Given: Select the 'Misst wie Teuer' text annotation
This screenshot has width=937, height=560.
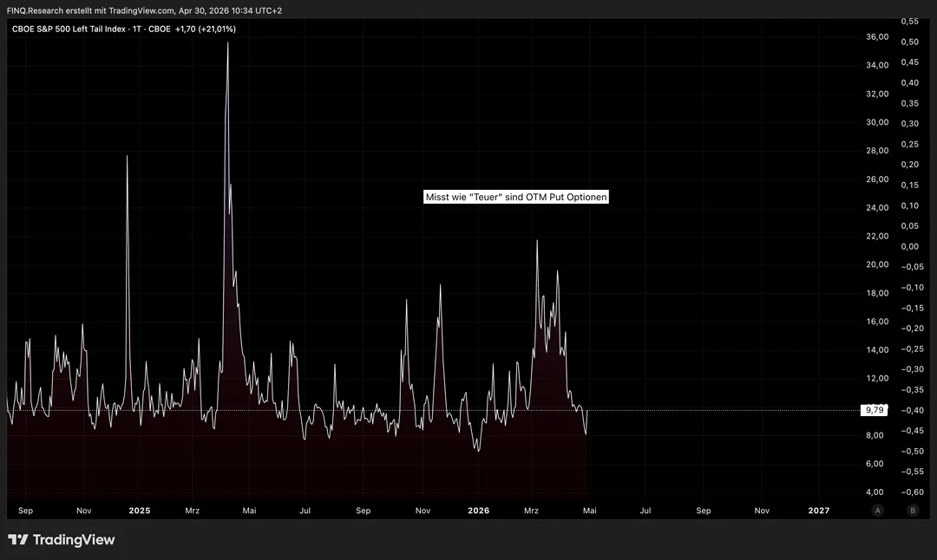Looking at the screenshot, I should click(516, 197).
